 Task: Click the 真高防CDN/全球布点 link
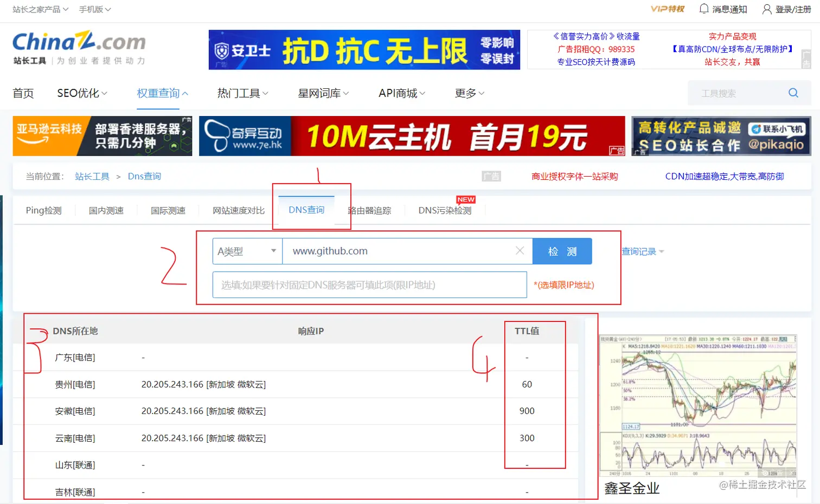732,49
